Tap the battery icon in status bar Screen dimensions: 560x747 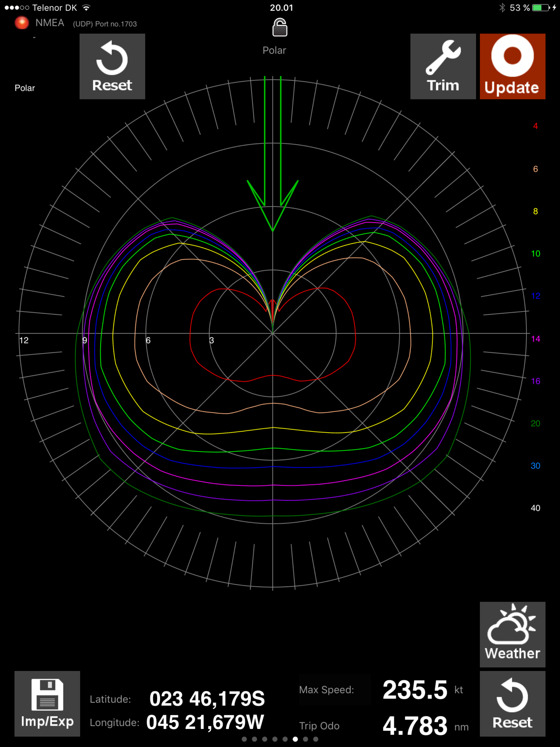(x=541, y=7)
